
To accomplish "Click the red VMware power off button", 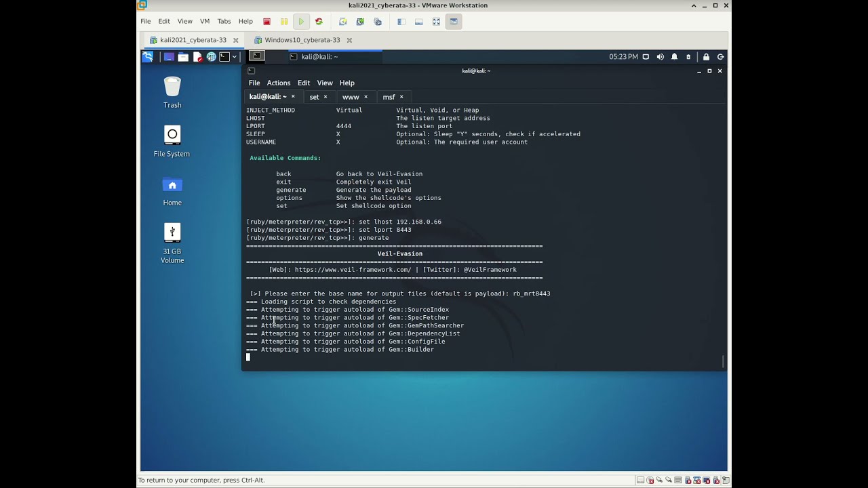I will [267, 22].
